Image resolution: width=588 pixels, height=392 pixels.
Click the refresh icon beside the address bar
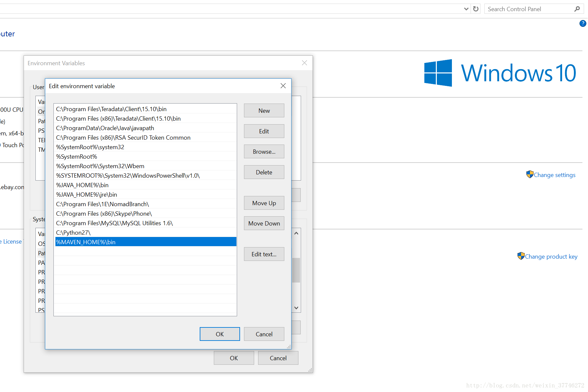pos(476,9)
